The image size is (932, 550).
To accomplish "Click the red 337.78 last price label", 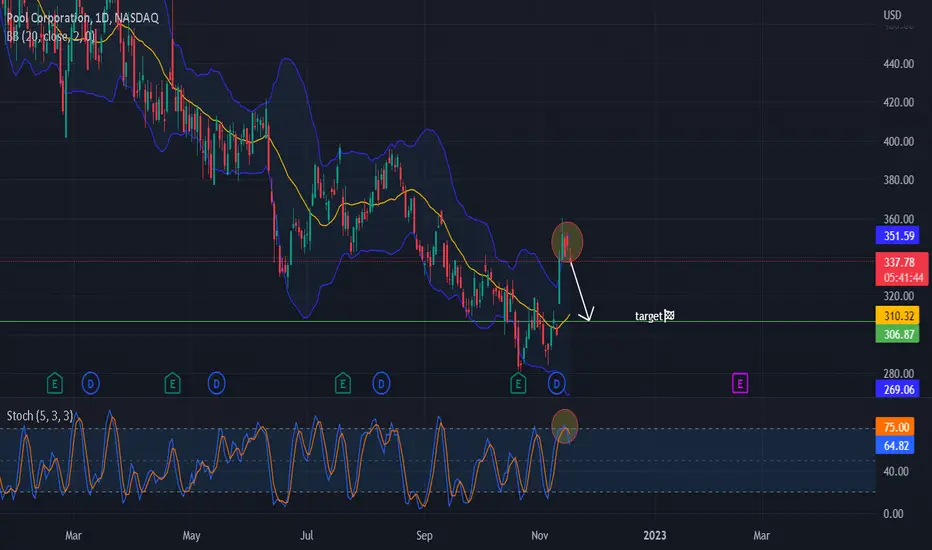I will pos(899,262).
